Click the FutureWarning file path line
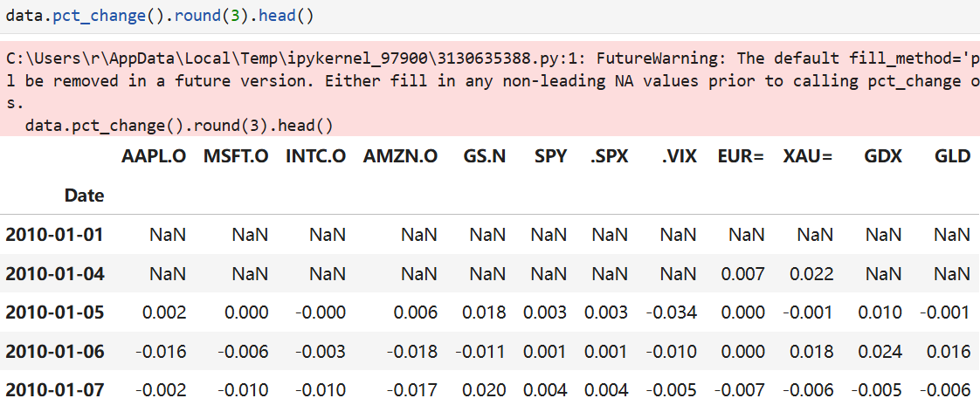Image resolution: width=980 pixels, height=412 pixels. pos(493,58)
